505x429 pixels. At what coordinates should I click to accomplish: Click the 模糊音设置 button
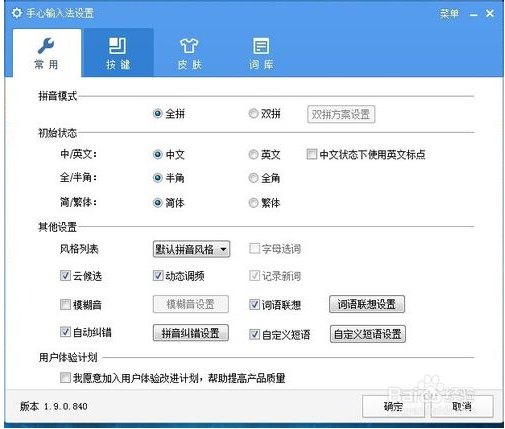[191, 304]
